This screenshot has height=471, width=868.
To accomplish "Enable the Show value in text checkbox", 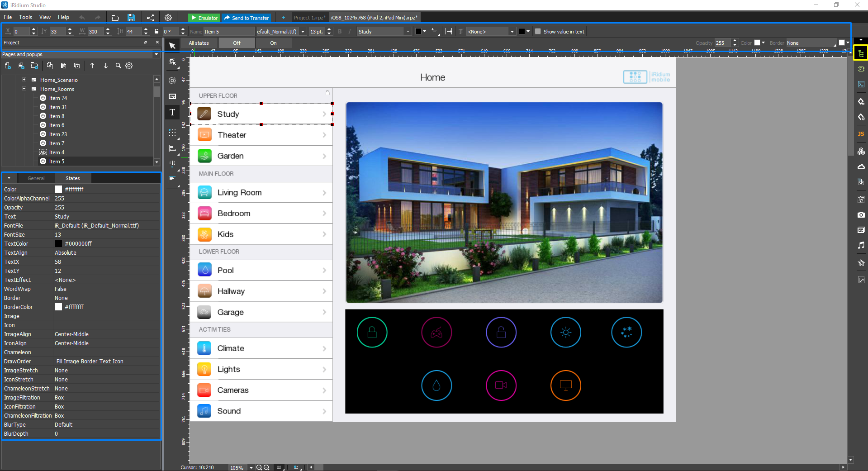I will click(538, 32).
